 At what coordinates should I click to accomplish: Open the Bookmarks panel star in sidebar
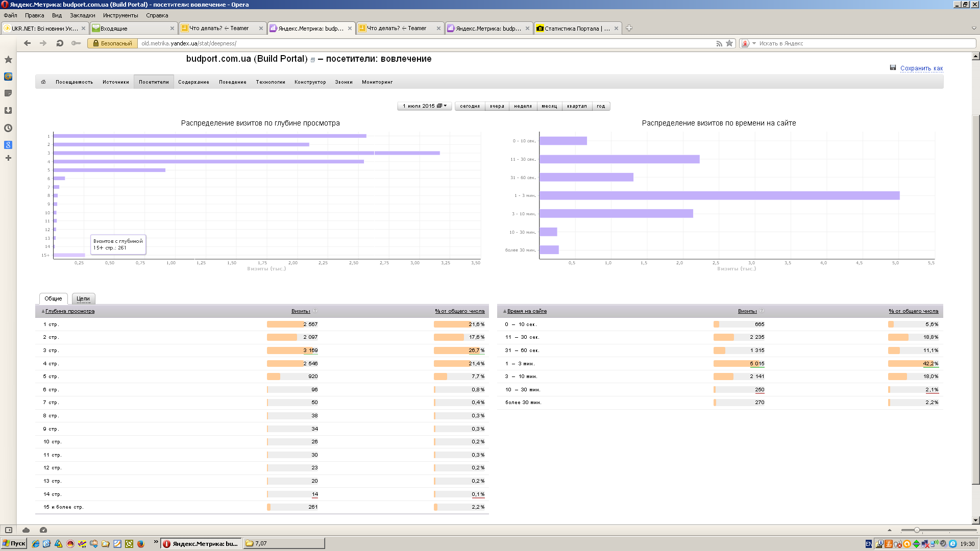[x=8, y=60]
